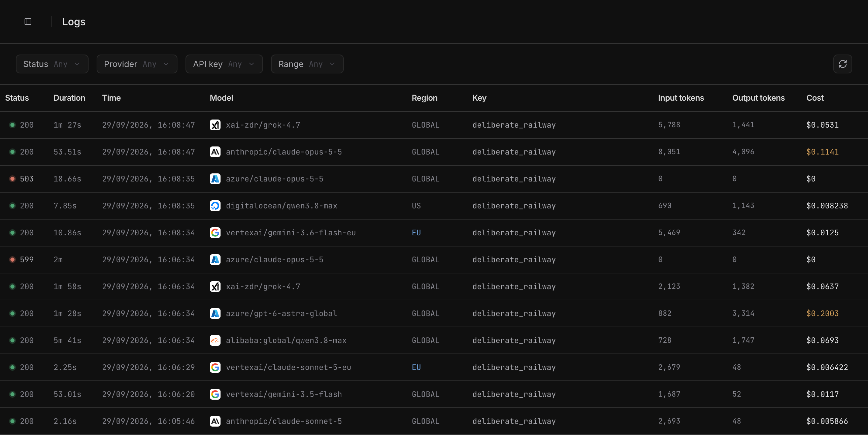The image size is (868, 435).
Task: Open the Status filter dropdown
Action: click(x=52, y=64)
